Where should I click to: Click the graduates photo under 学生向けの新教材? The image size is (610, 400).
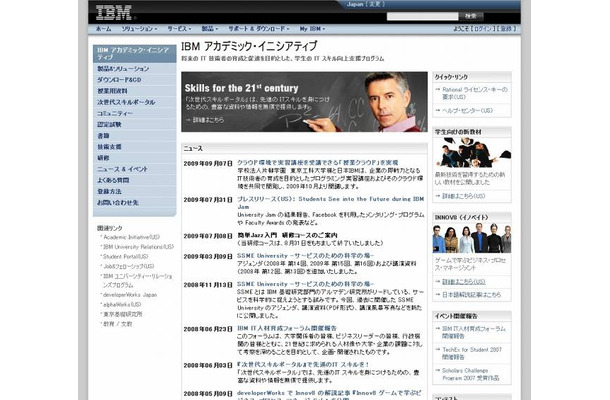pos(472,153)
